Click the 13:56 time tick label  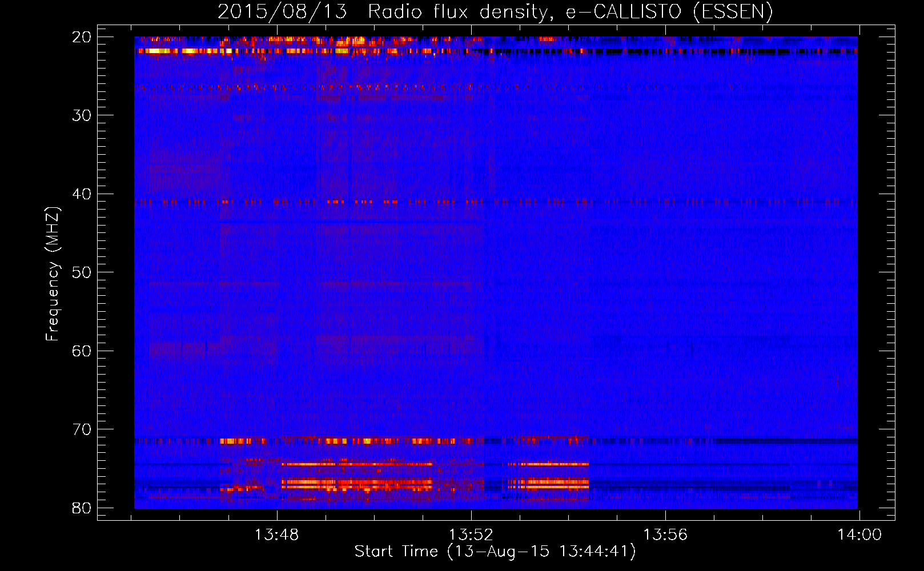pyautogui.click(x=665, y=535)
